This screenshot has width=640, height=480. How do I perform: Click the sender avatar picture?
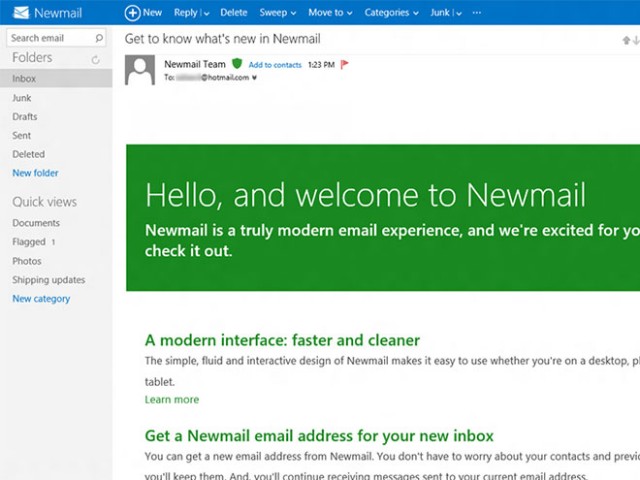[x=140, y=70]
